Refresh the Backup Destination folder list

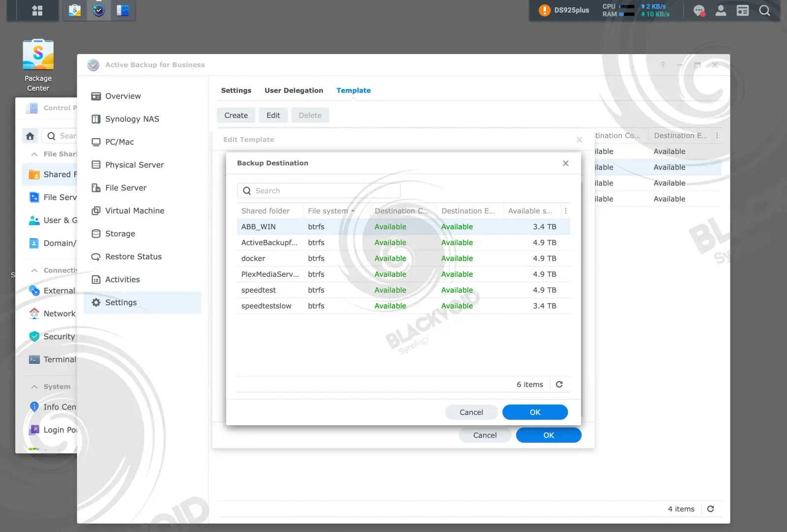pyautogui.click(x=559, y=384)
